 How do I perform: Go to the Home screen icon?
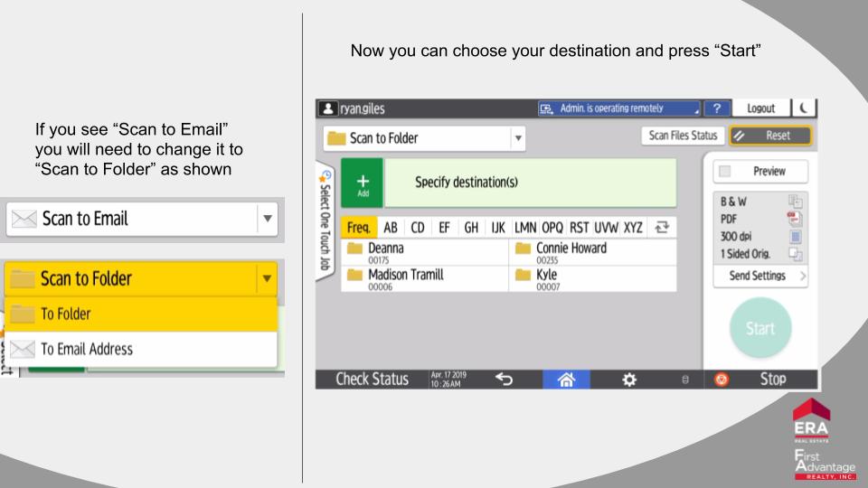(x=566, y=380)
